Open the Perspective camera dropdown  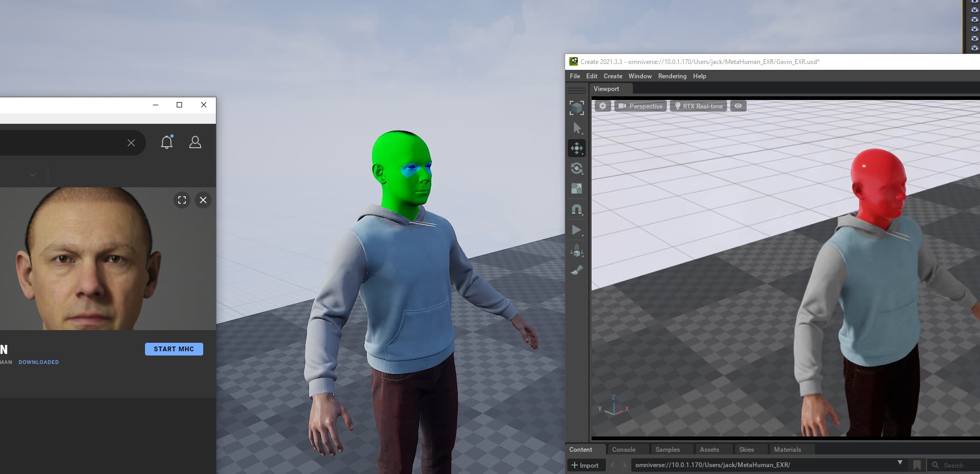[640, 106]
